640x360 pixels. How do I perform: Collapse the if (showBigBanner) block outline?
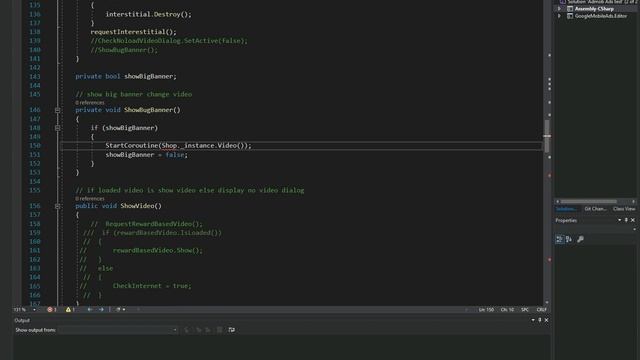[58, 128]
